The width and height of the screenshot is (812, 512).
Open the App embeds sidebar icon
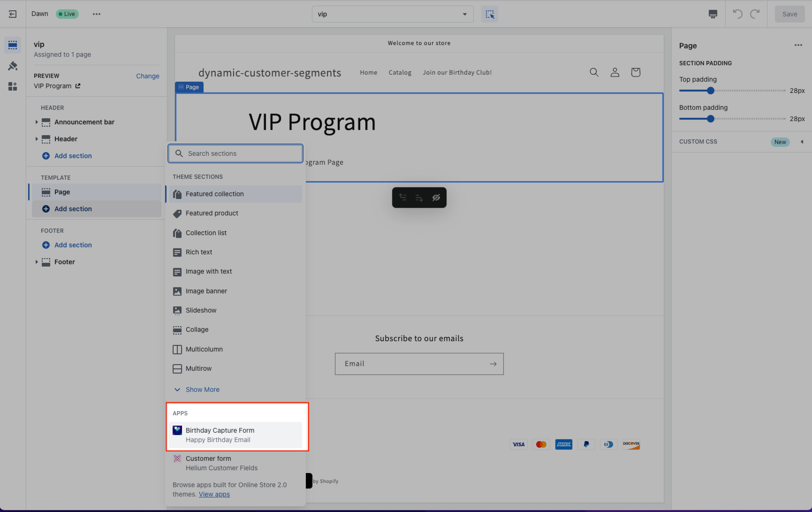tap(13, 86)
